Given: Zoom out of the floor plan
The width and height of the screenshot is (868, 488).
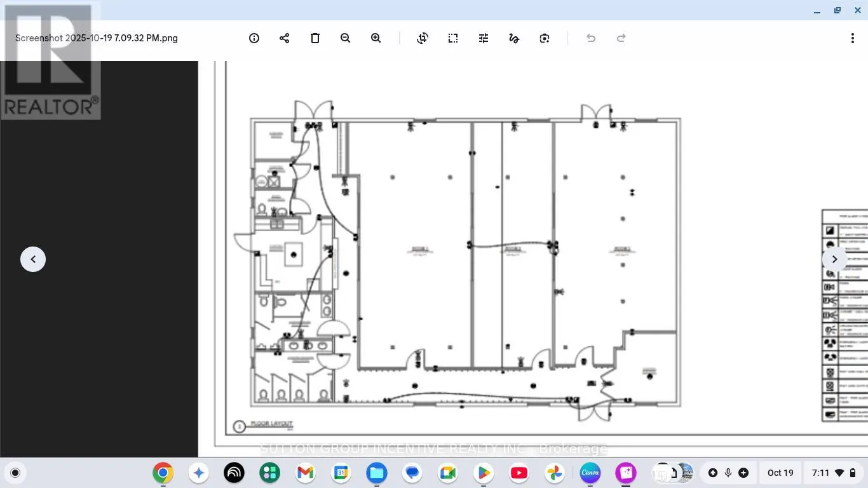Looking at the screenshot, I should click(x=346, y=38).
